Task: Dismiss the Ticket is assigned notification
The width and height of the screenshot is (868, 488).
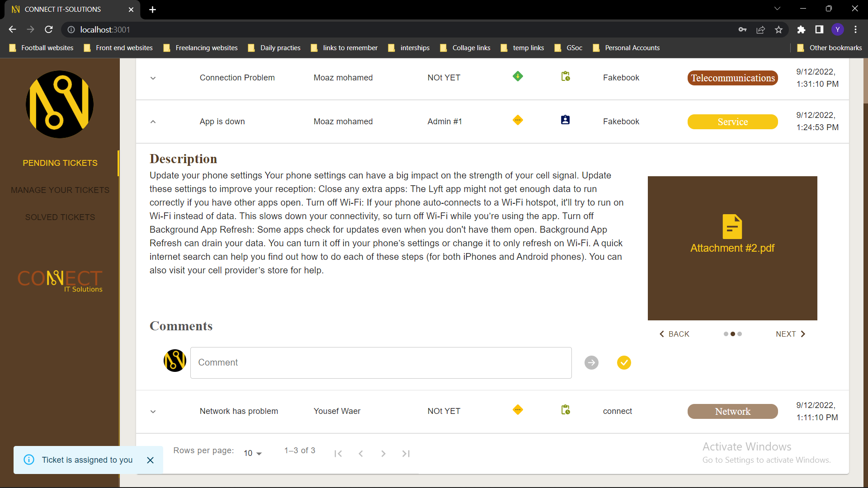Action: click(x=151, y=460)
